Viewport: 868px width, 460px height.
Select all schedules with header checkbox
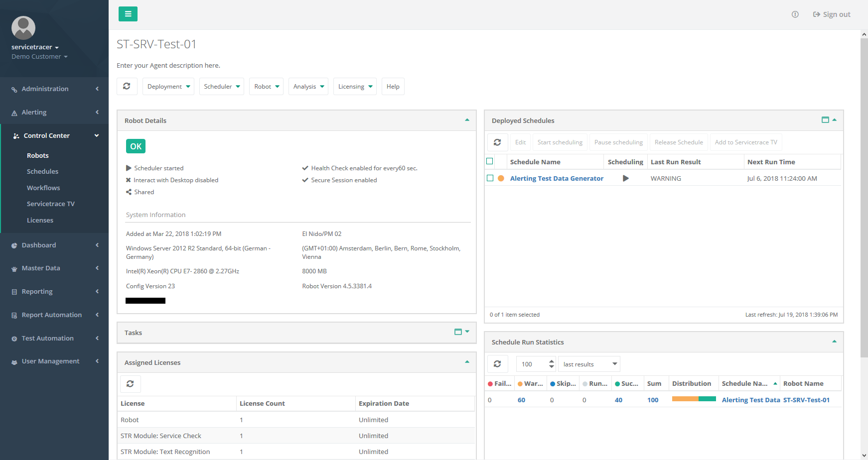[490, 161]
